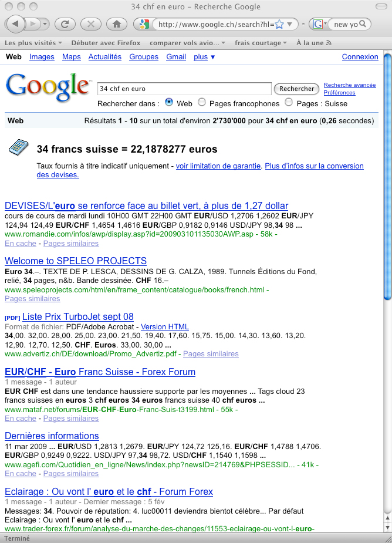The height and width of the screenshot is (543, 392).
Task: Click the 'Terminé' status bar text
Action: (x=17, y=538)
